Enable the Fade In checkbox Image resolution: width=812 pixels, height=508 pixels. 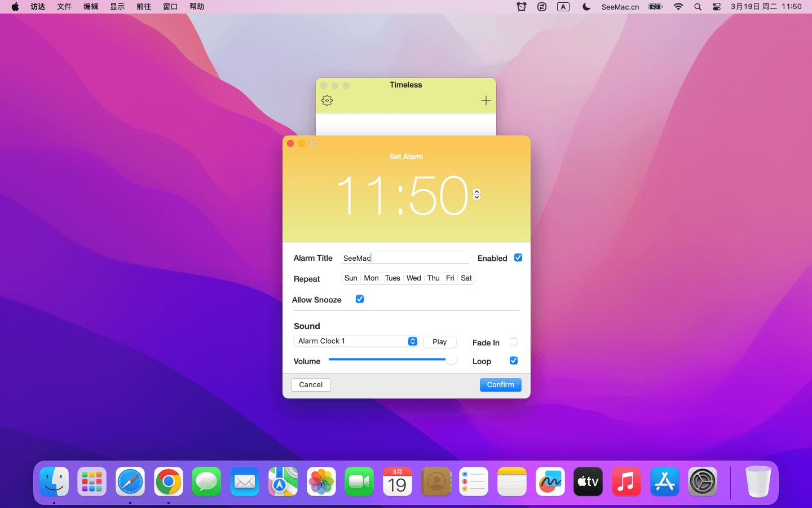[514, 342]
